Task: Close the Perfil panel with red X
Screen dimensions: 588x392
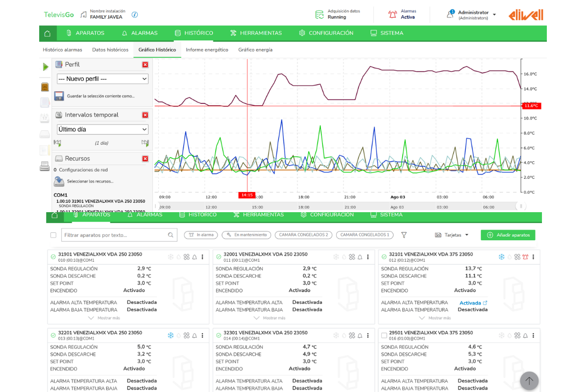Action: pyautogui.click(x=145, y=65)
